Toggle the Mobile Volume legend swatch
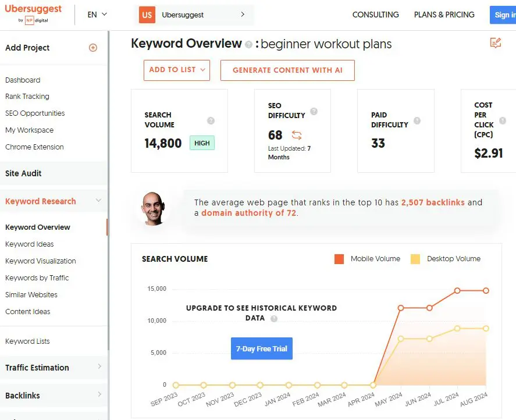This screenshot has height=420, width=516. coord(339,259)
